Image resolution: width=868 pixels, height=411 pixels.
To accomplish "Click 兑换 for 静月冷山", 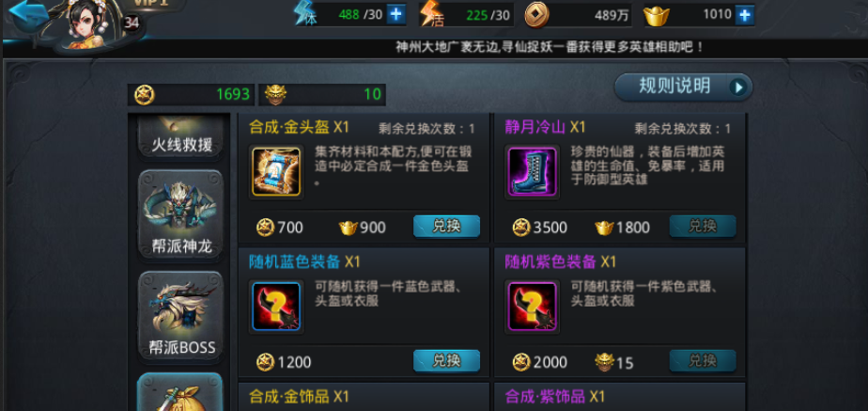I will pyautogui.click(x=703, y=226).
